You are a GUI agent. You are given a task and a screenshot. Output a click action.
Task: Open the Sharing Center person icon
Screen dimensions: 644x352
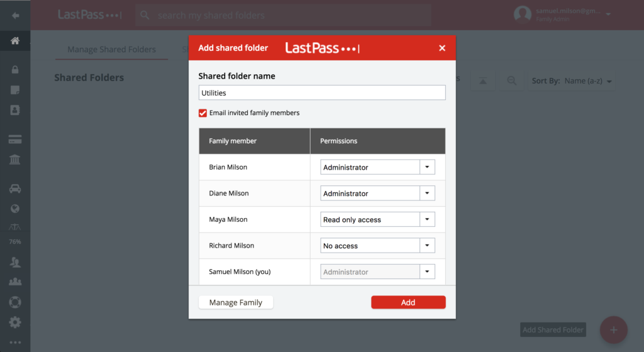[15, 261]
